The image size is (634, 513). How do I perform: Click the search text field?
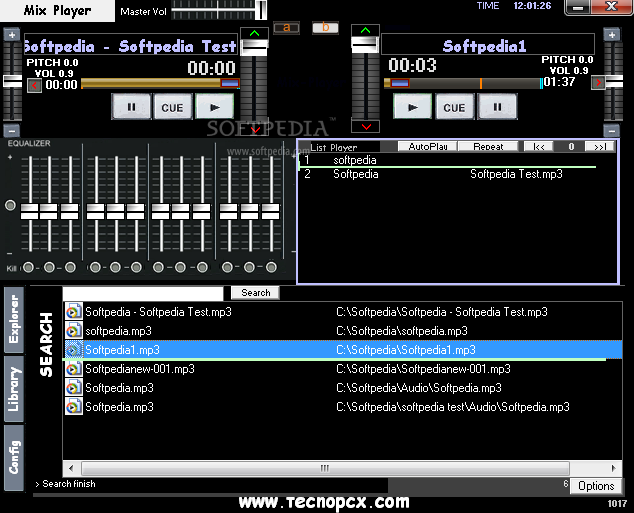click(x=143, y=293)
